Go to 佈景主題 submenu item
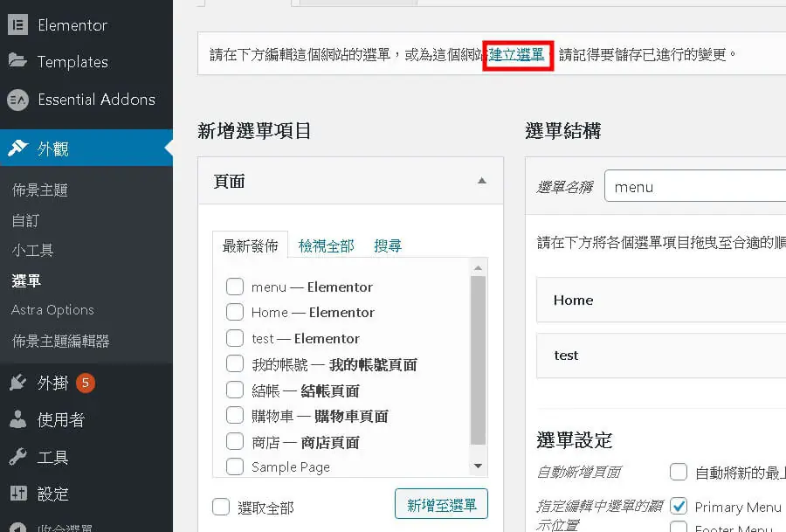This screenshot has width=786, height=532. [x=39, y=190]
